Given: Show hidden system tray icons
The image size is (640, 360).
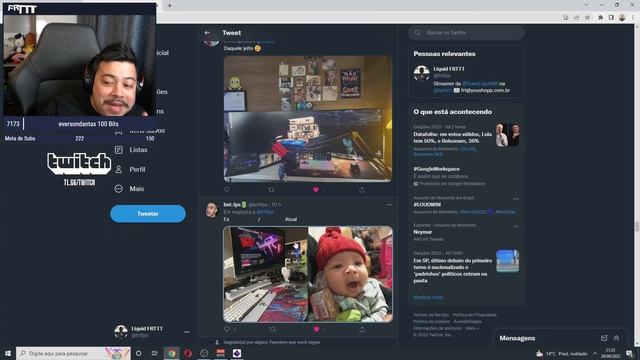Looking at the screenshot, I should pos(595,353).
